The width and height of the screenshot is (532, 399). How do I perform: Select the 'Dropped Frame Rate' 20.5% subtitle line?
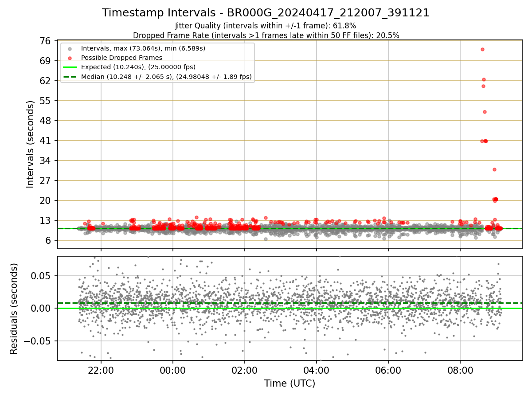tap(266, 35)
